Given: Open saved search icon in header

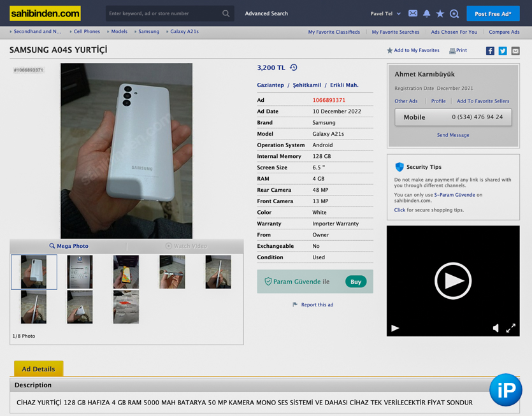Looking at the screenshot, I should pyautogui.click(x=454, y=13).
